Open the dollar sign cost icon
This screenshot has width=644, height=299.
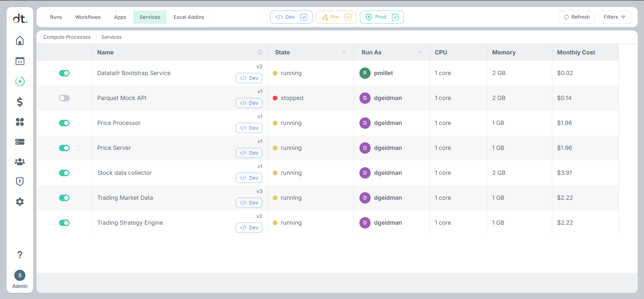coord(20,102)
